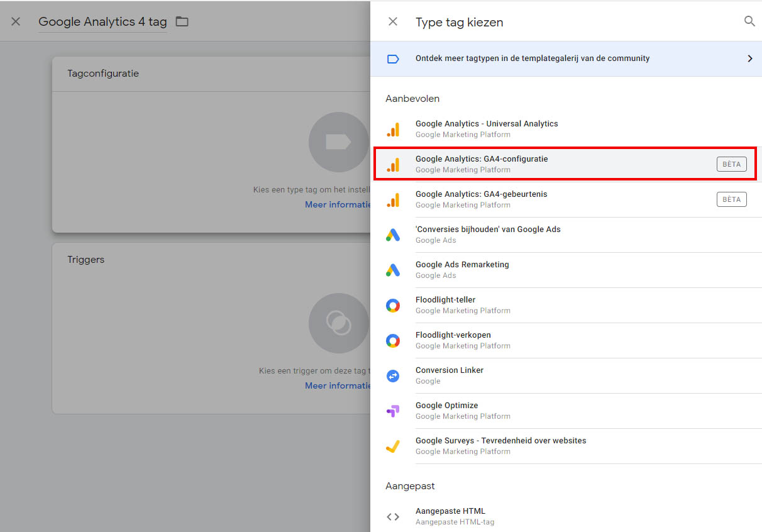Pick the Floodlight-verkopen tag type
Viewport: 762px width, 532px height.
453,340
